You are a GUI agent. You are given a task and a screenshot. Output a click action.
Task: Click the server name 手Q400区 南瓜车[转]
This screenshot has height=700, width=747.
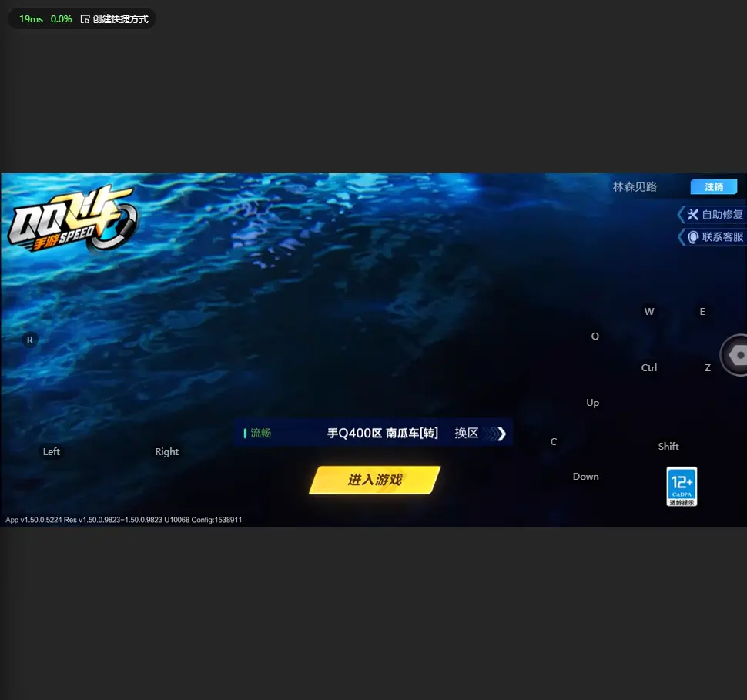click(x=383, y=433)
